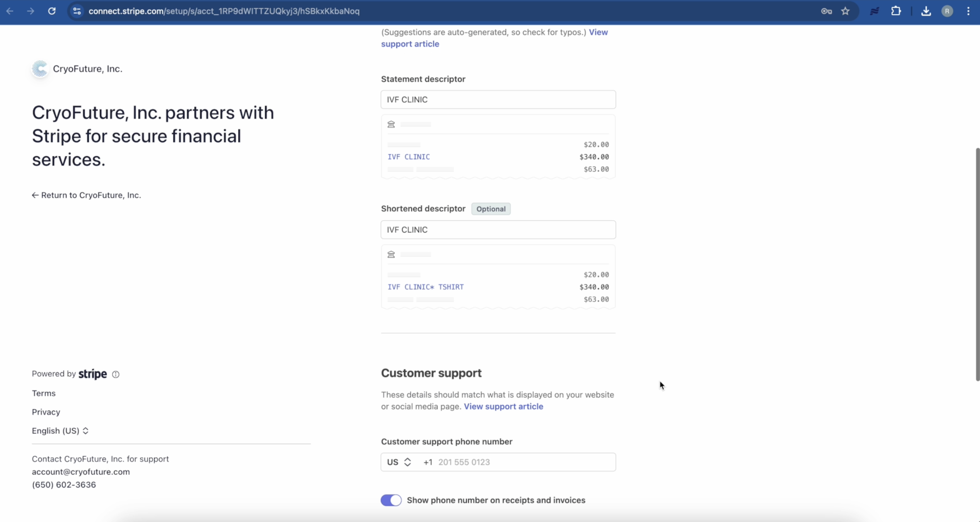The width and height of the screenshot is (980, 522).
Task: Click the Statement descriptor input field
Action: (498, 100)
